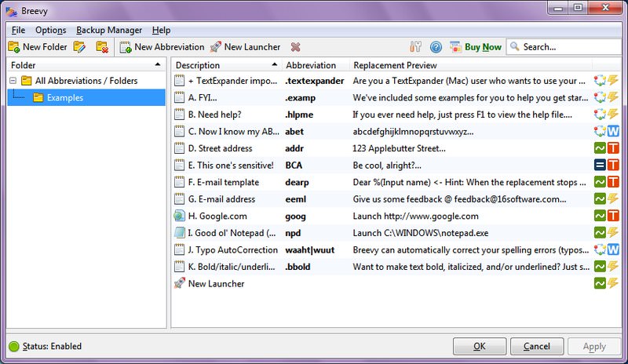Select 'D. Street address' entry
The height and width of the screenshot is (364, 628).
click(396, 148)
